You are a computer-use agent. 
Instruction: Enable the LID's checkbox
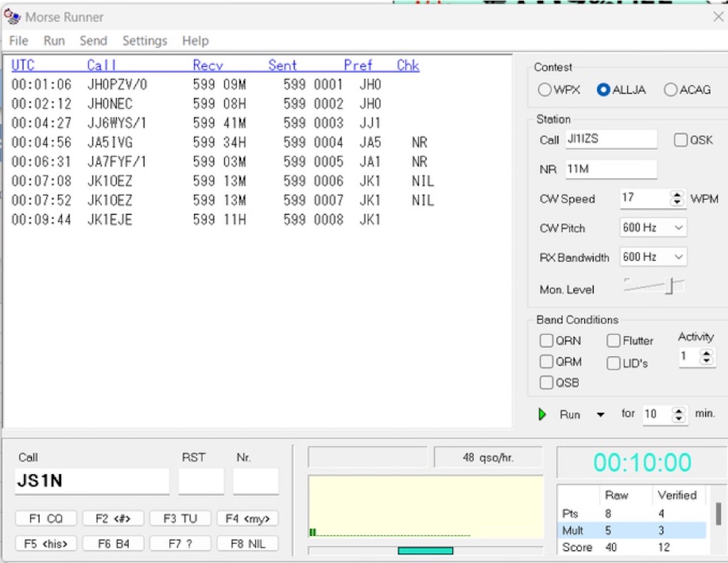[x=614, y=363]
